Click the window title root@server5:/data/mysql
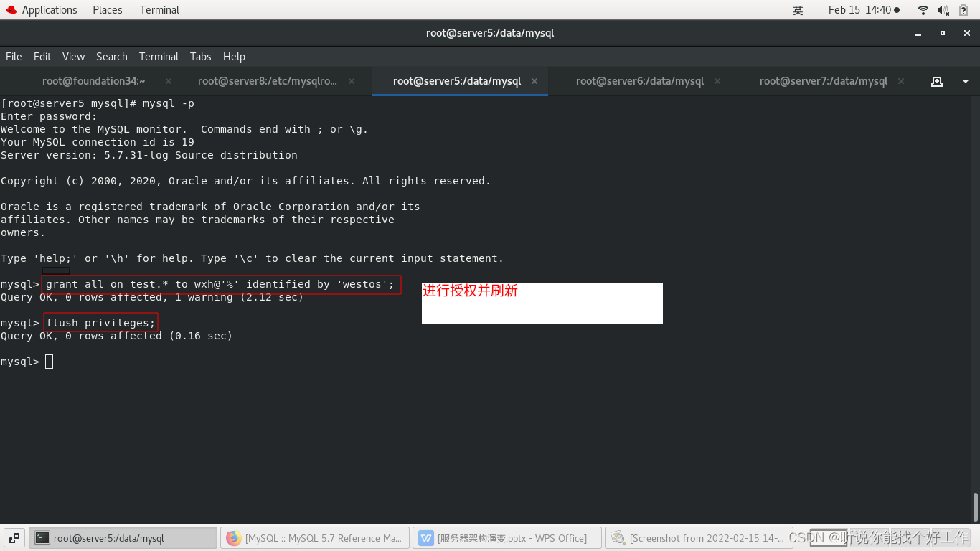 point(490,33)
